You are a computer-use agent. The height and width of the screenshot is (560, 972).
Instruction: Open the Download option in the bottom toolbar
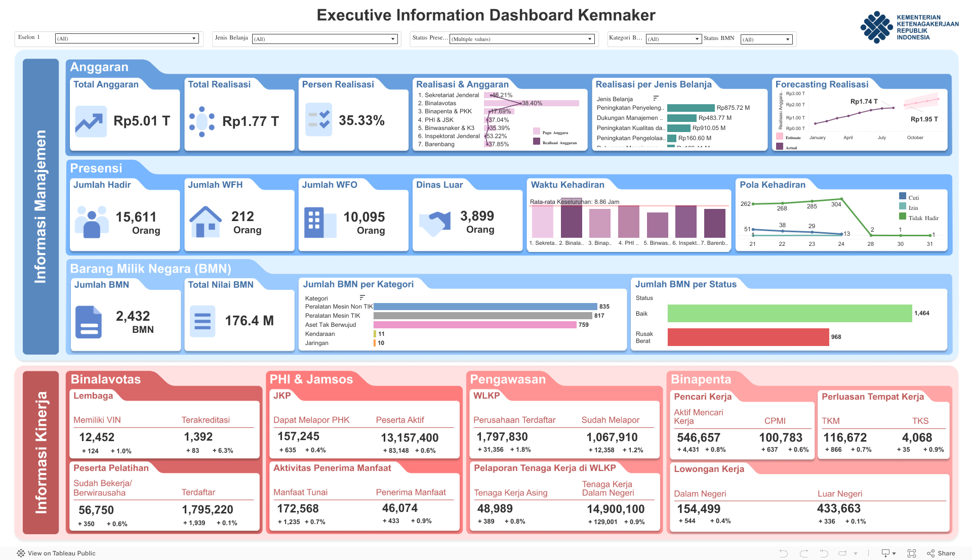click(885, 553)
